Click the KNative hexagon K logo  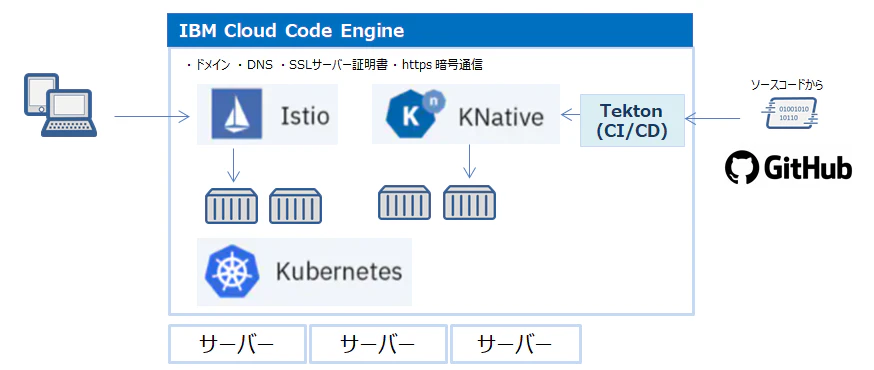pyautogui.click(x=415, y=114)
